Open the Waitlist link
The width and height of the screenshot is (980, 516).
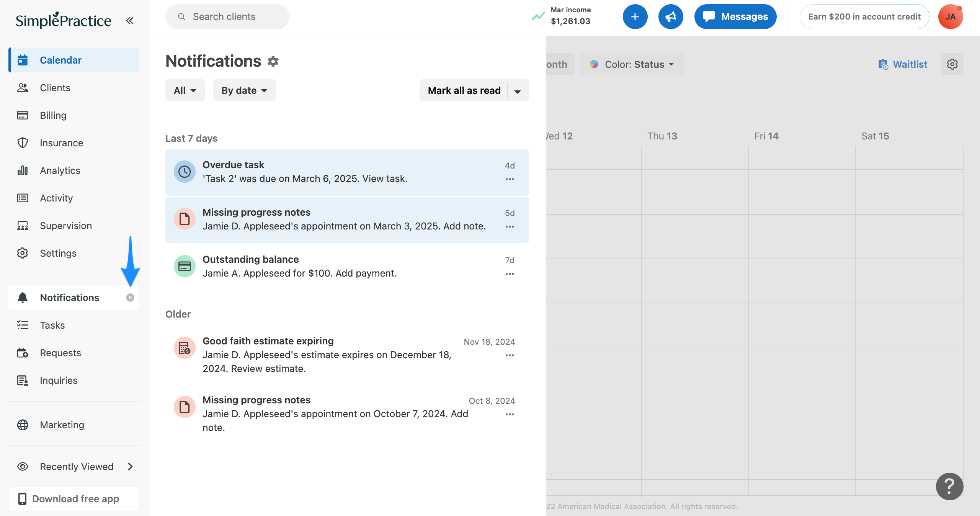[x=903, y=64]
